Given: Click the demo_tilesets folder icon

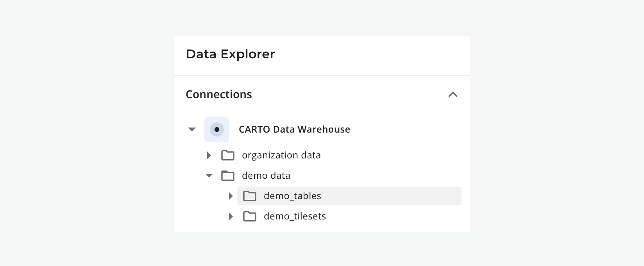Looking at the screenshot, I should 250,216.
